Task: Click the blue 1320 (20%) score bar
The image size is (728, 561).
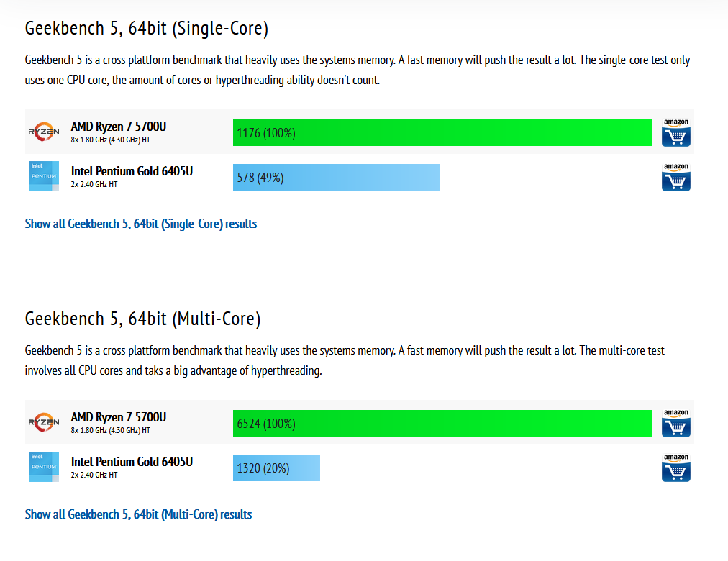Action: pyautogui.click(x=276, y=467)
